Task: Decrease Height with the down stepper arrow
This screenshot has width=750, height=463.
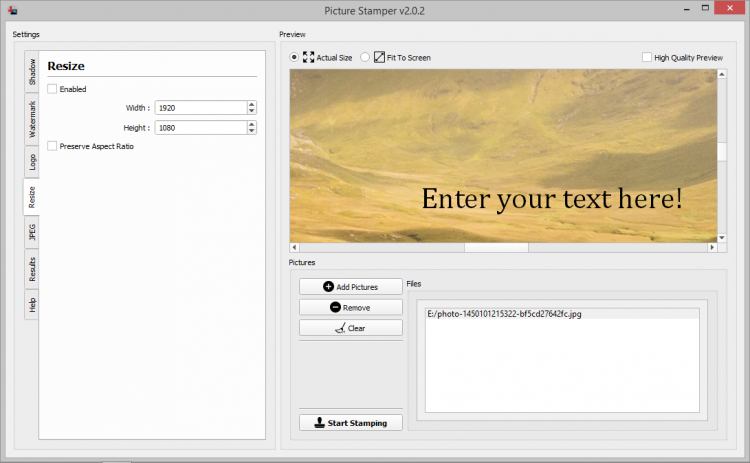Action: click(x=252, y=131)
